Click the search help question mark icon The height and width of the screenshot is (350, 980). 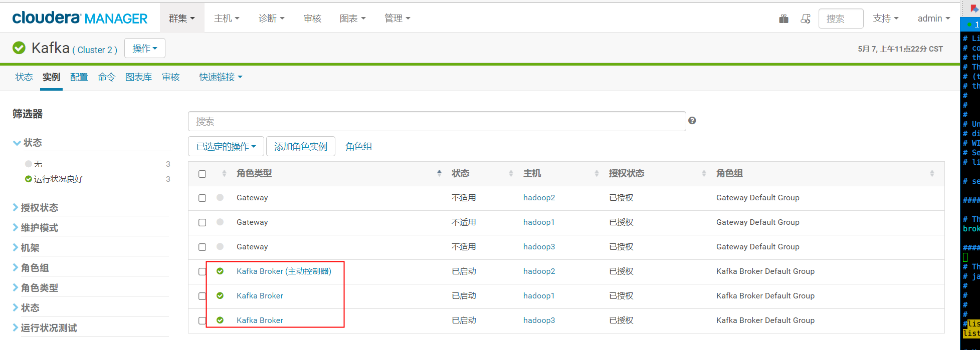tap(692, 121)
